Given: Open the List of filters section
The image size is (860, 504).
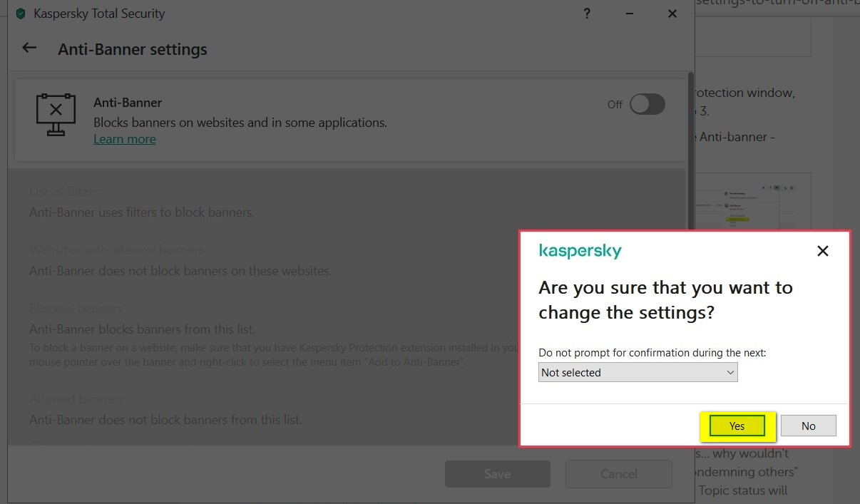Looking at the screenshot, I should tap(64, 192).
